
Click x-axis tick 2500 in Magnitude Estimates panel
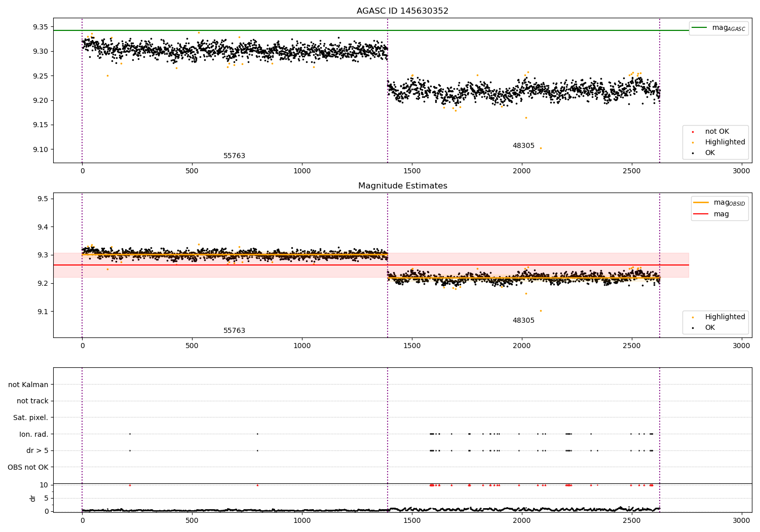pyautogui.click(x=631, y=346)
